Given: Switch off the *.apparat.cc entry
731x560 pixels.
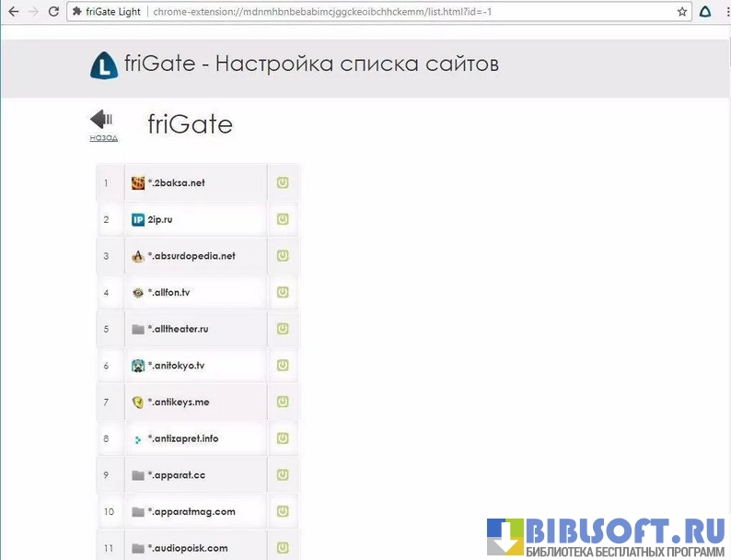Looking at the screenshot, I should 283,475.
